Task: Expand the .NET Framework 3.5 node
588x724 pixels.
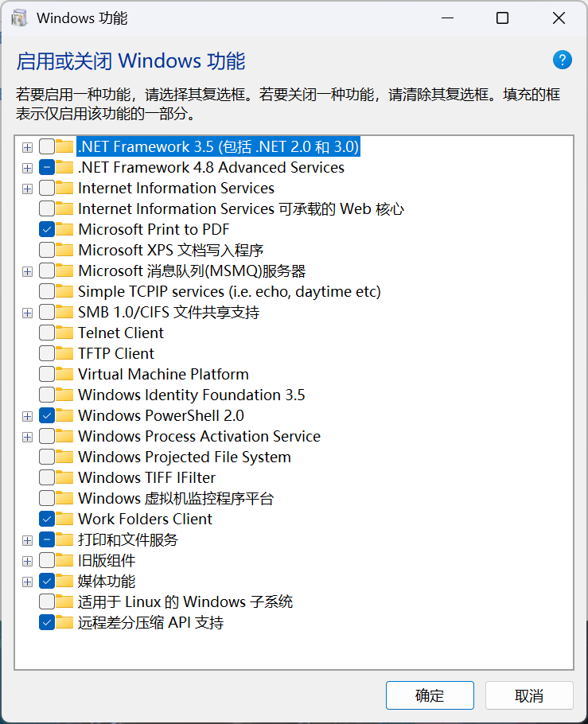Action: (27, 147)
